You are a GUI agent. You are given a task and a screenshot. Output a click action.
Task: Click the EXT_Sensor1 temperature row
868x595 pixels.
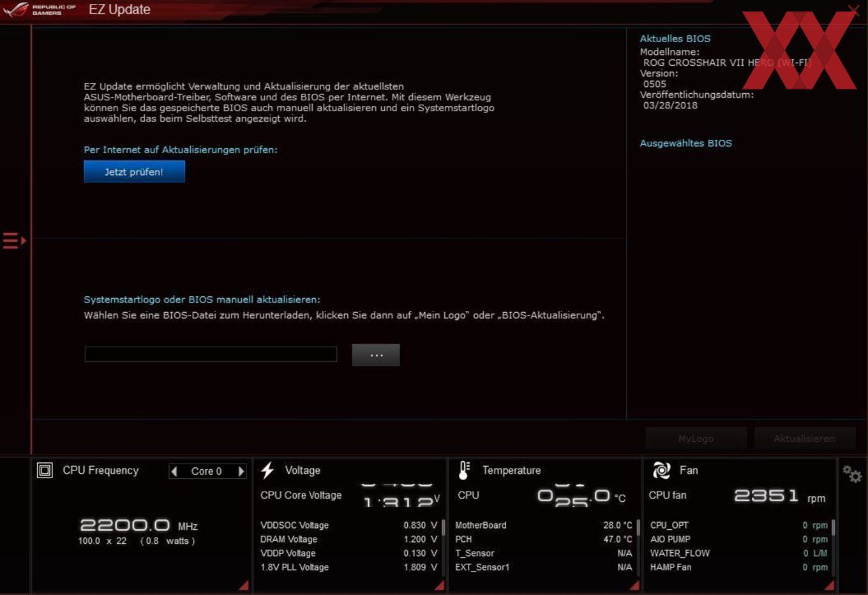click(x=544, y=568)
